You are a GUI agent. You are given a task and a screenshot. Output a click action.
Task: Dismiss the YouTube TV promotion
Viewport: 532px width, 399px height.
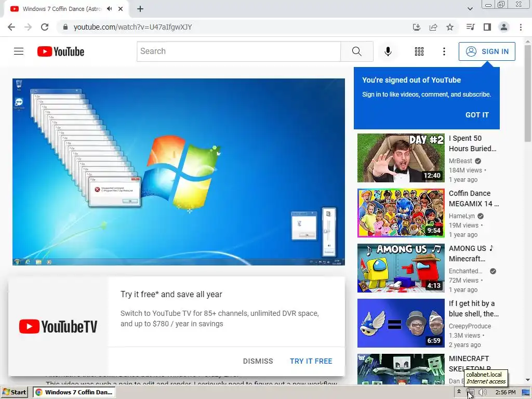click(x=258, y=361)
